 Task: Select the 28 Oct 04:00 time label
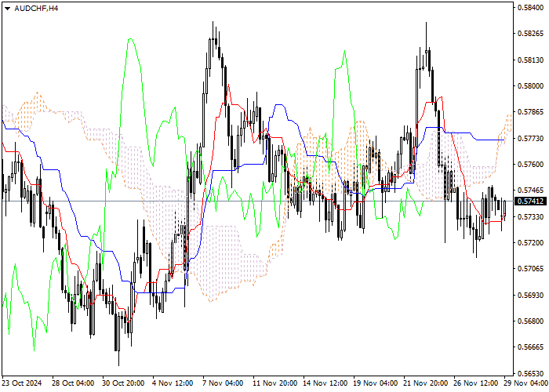[x=73, y=383]
